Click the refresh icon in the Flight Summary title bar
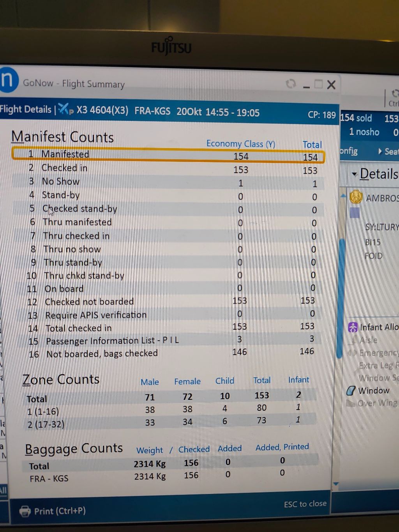 click(291, 84)
